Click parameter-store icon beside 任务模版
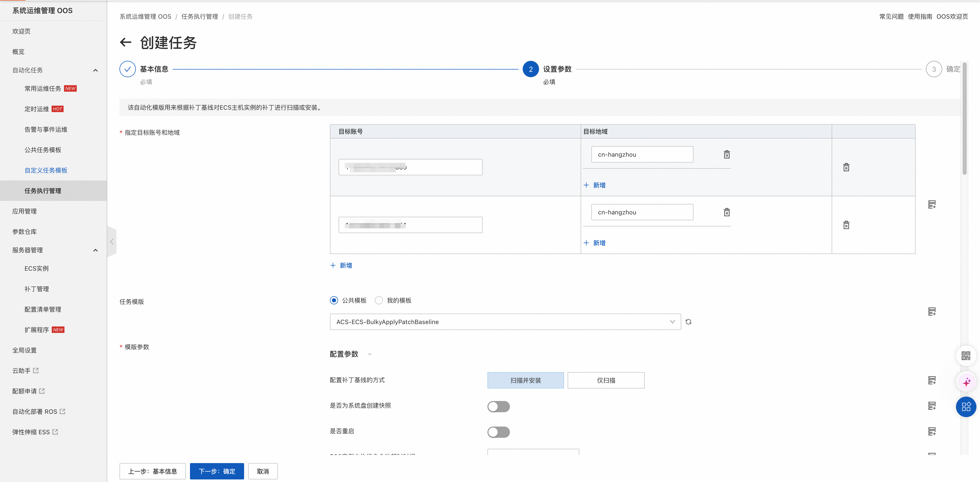This screenshot has height=482, width=980. point(932,312)
